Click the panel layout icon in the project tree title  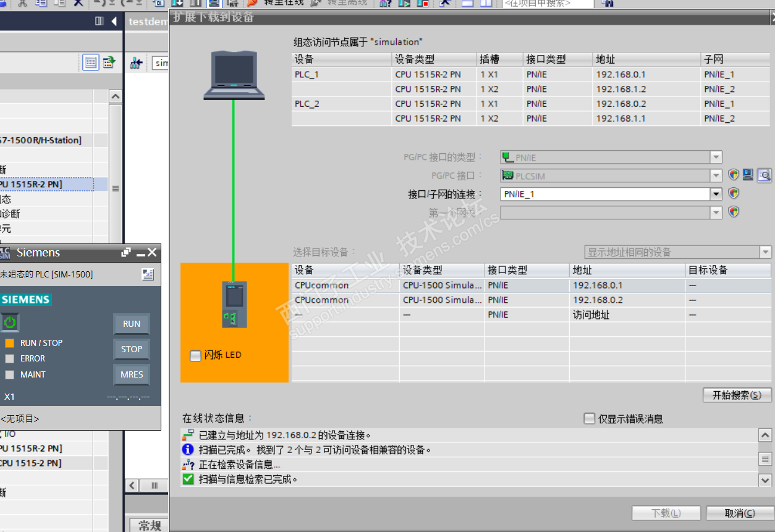[100, 22]
